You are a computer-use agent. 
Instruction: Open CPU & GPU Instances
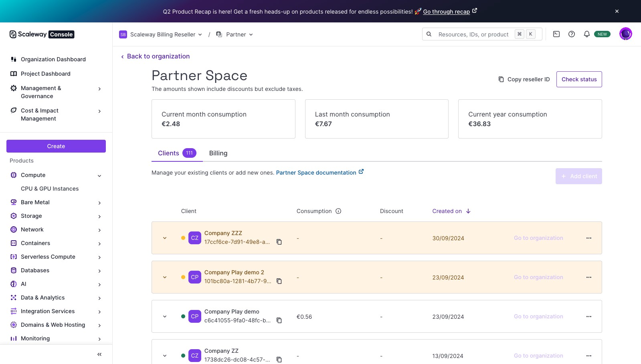50,189
